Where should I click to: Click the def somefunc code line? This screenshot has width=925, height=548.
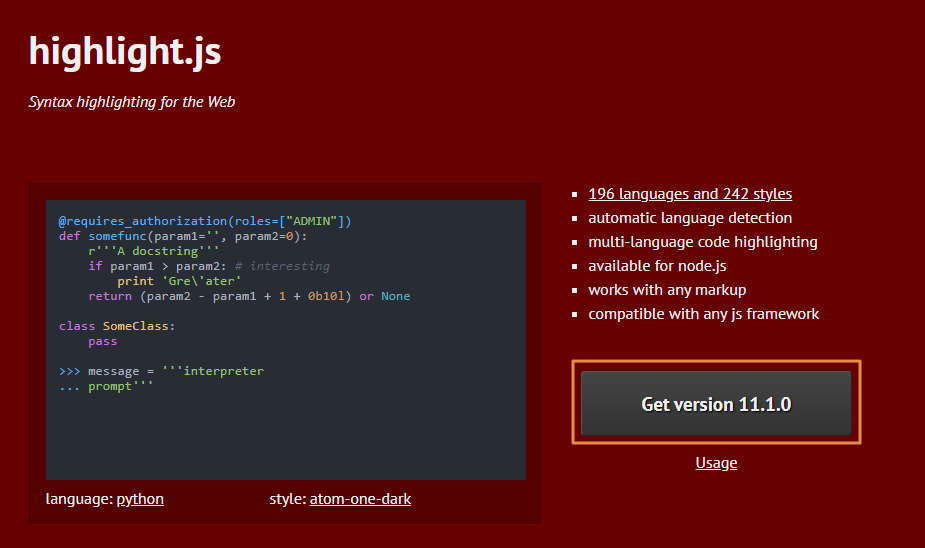[x=183, y=236]
